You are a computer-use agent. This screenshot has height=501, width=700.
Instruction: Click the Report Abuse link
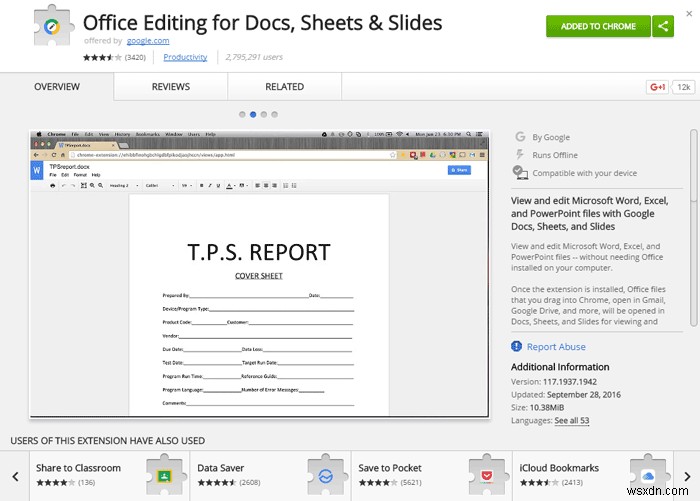[x=556, y=347]
